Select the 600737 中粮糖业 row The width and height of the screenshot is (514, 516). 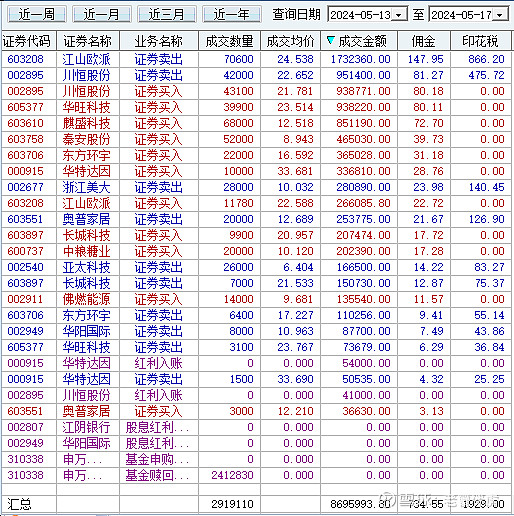coord(256,251)
